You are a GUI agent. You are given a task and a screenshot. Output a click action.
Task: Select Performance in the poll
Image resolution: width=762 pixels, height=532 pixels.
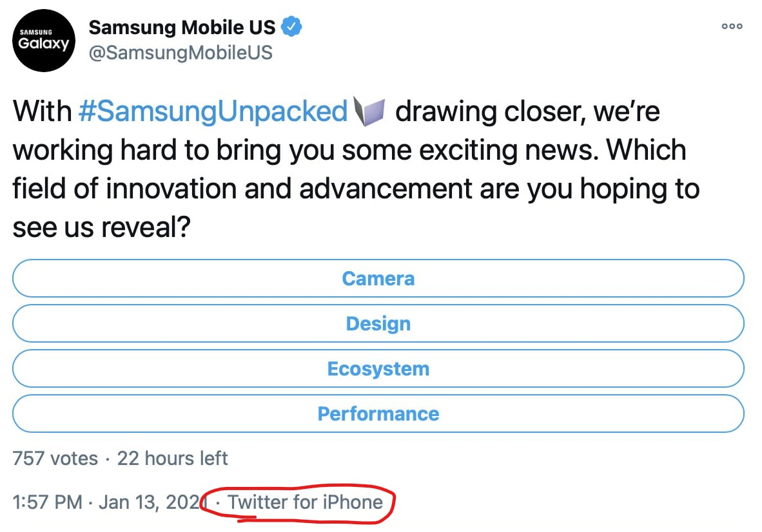point(378,413)
